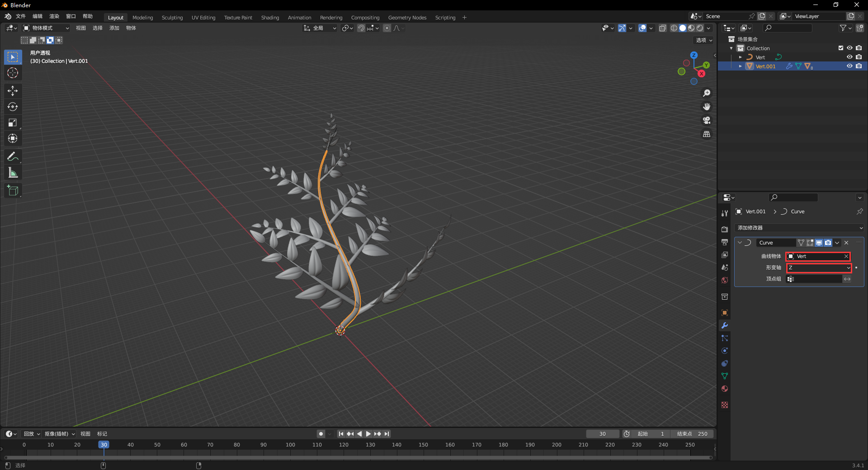
Task: Switch to the Shading workspace tab
Action: tap(270, 18)
